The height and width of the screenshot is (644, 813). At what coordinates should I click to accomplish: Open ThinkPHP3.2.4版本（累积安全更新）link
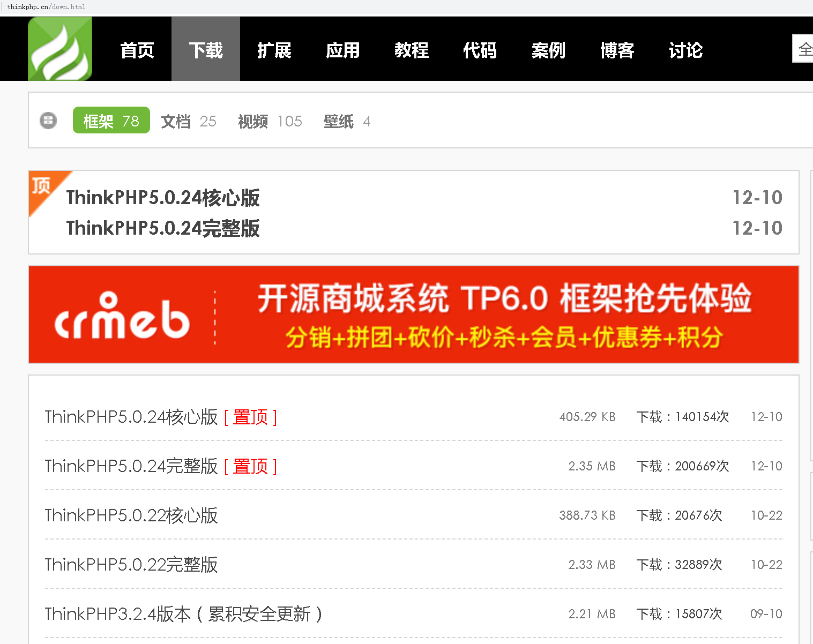point(184,613)
